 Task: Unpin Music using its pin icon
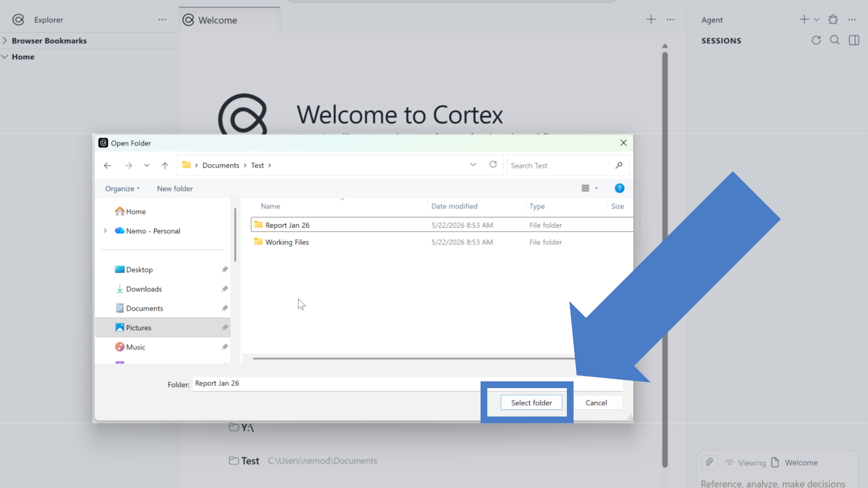tap(225, 347)
